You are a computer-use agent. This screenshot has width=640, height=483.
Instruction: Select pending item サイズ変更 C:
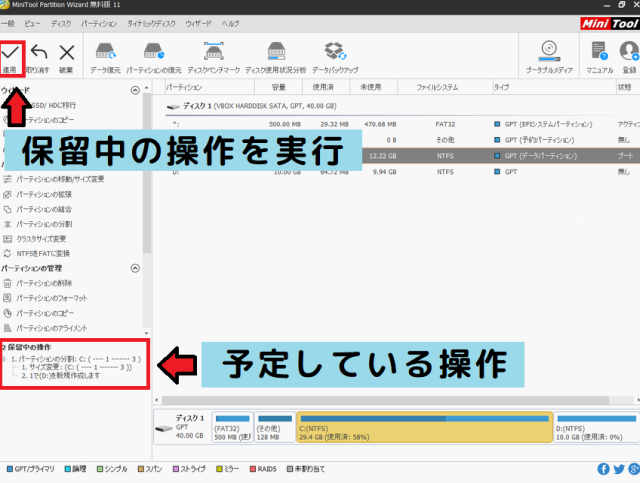(x=76, y=367)
